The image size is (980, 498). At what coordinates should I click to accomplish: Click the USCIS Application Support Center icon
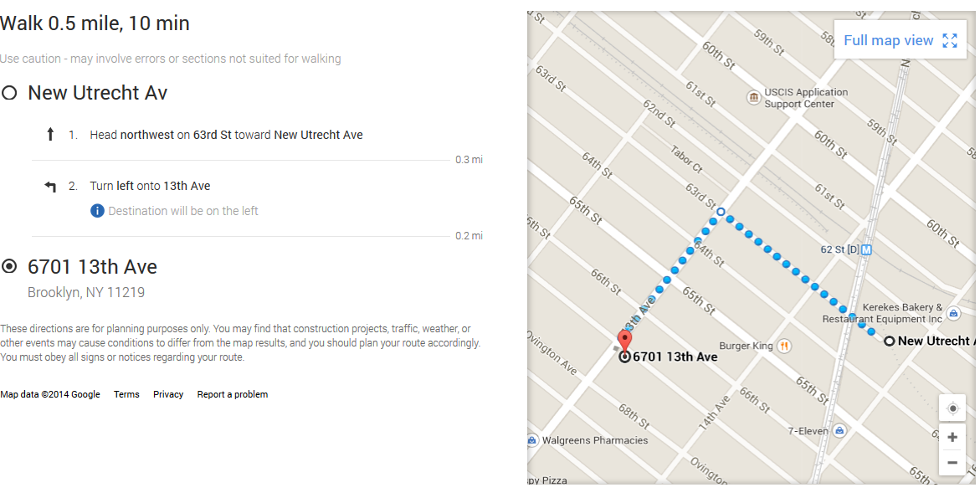click(x=753, y=99)
